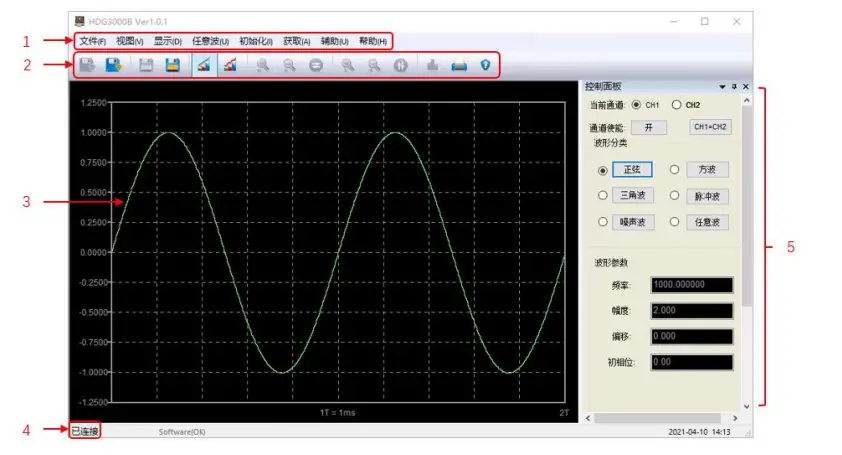Screen dimensions: 842x455
Task: Maximize the HDG3000B window
Action: click(705, 21)
